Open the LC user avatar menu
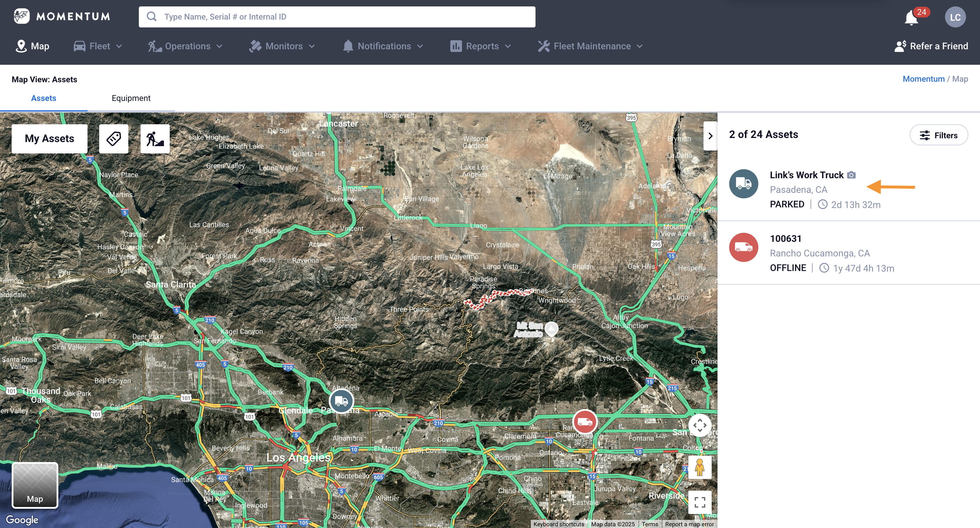980x528 pixels. tap(955, 18)
